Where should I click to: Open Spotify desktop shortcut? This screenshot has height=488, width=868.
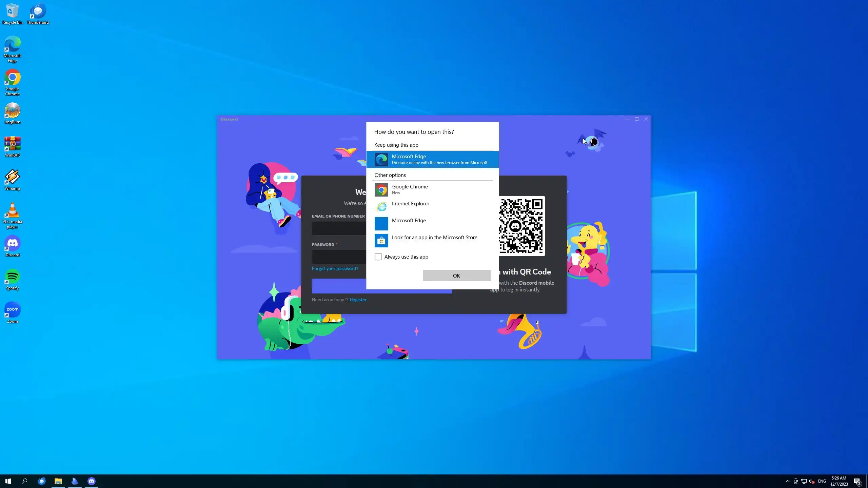coord(13,279)
